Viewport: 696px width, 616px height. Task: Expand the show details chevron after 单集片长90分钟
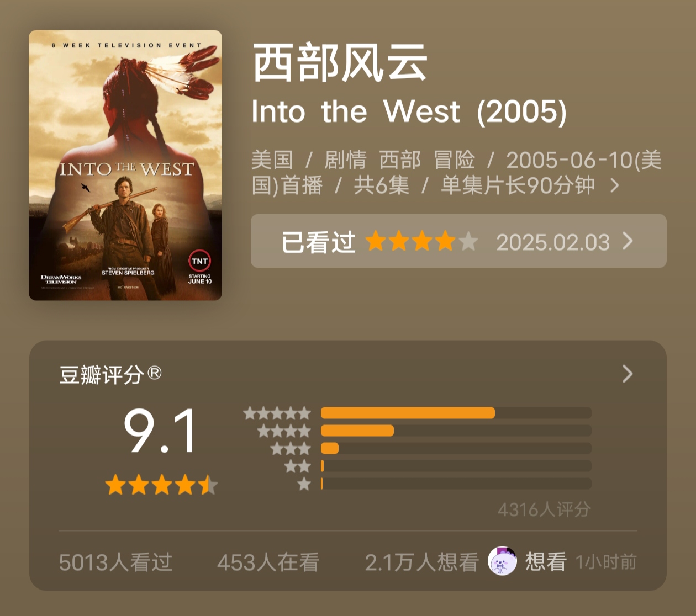(x=614, y=185)
